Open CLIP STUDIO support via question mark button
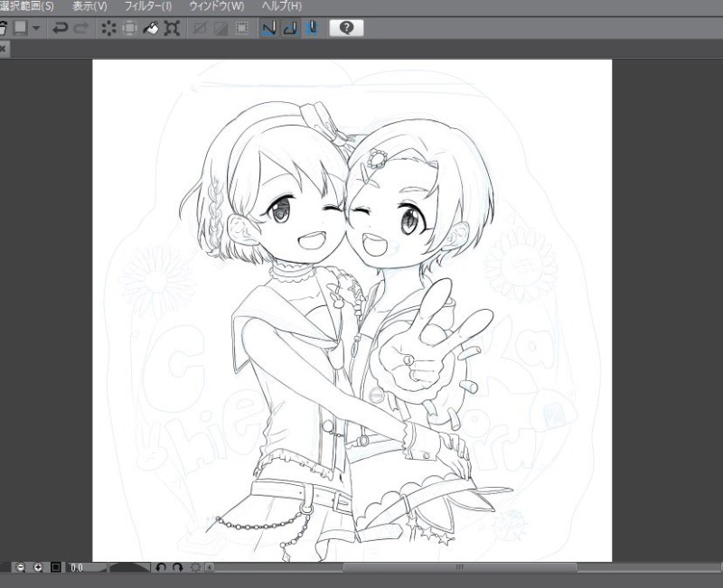723x588 pixels. click(x=346, y=28)
